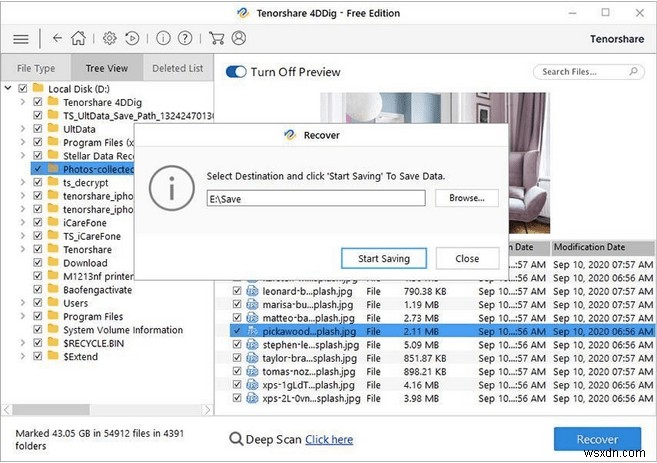
Task: Click the UltData folder icon
Action: tap(53, 128)
